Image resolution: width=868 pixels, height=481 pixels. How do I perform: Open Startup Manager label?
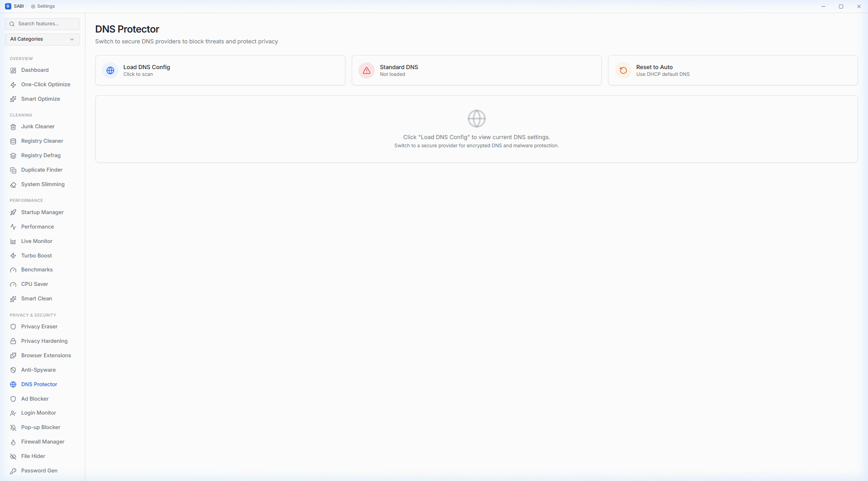tap(42, 212)
